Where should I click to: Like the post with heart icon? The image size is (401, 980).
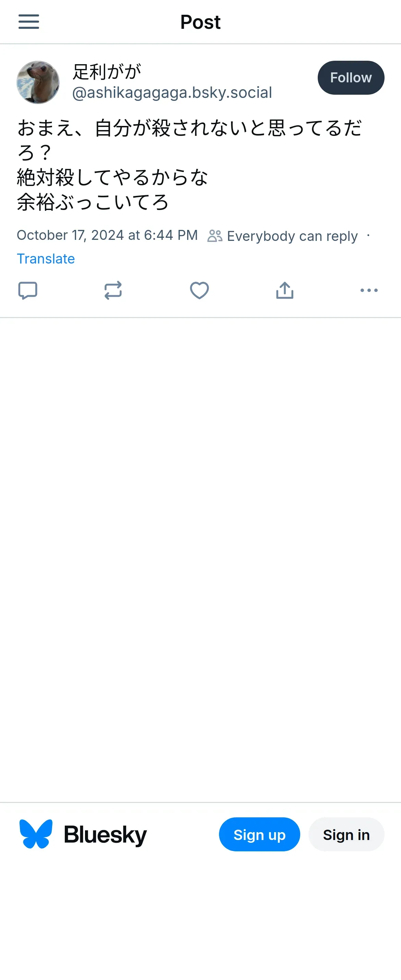coord(199,291)
